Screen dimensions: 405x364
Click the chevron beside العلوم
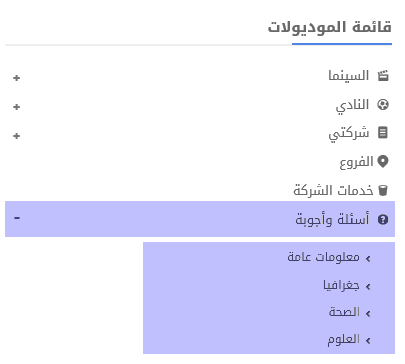point(368,341)
